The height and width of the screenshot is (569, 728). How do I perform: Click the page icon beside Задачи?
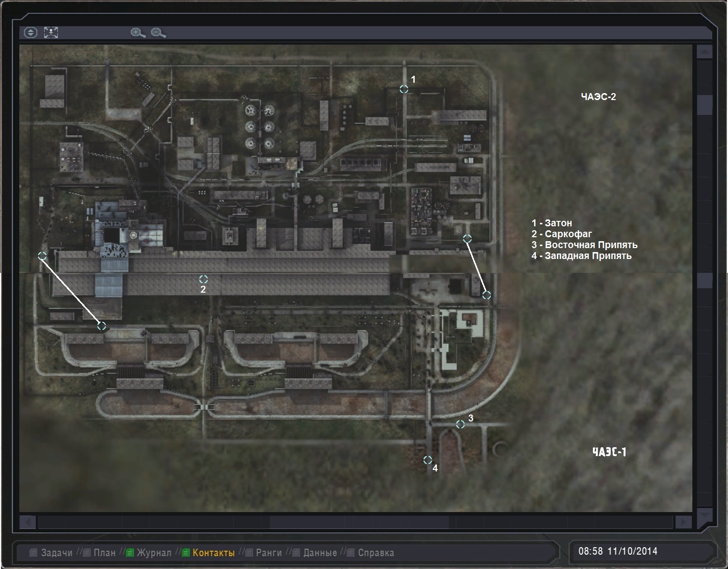pos(33,553)
